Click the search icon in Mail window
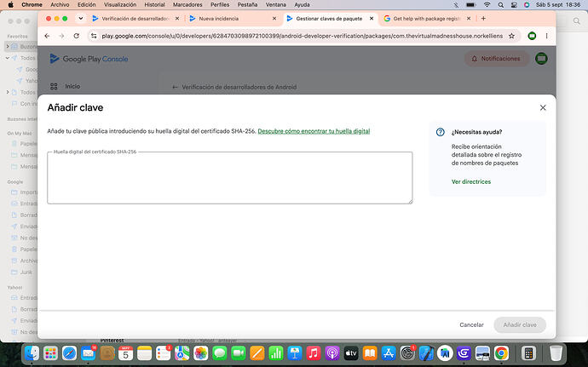The image size is (588, 367). 576,21
